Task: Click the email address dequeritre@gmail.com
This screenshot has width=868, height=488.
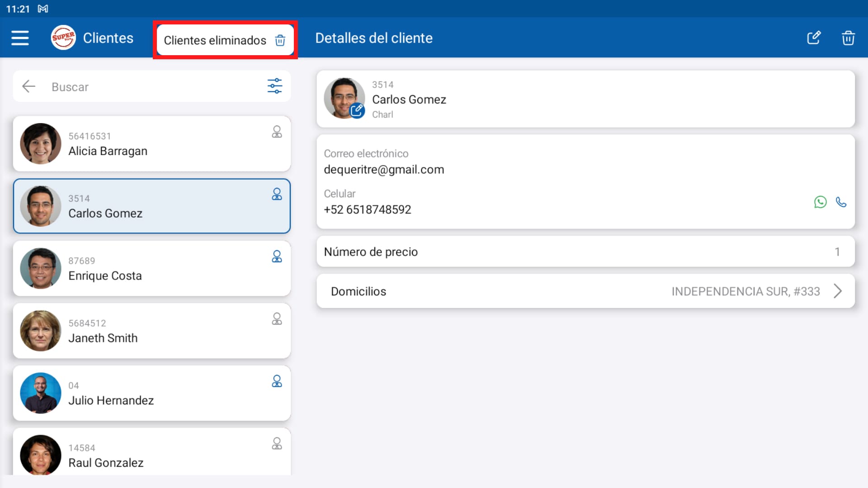Action: point(384,170)
